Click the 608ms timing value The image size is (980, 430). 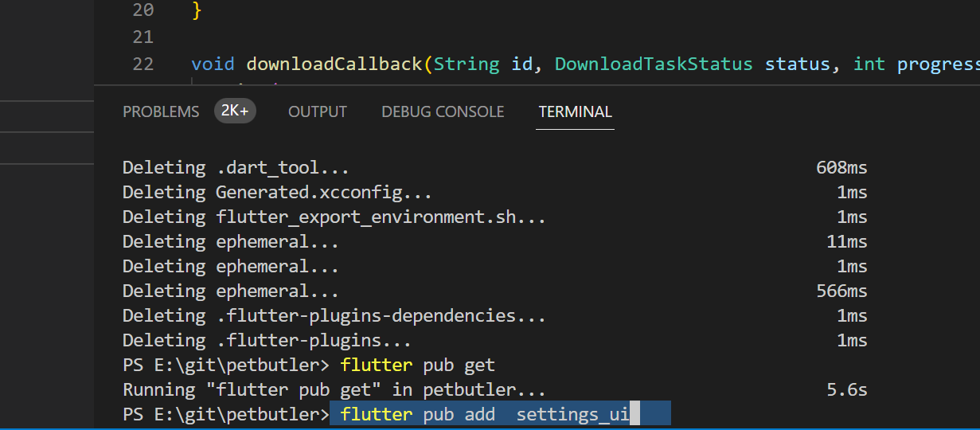tap(841, 167)
